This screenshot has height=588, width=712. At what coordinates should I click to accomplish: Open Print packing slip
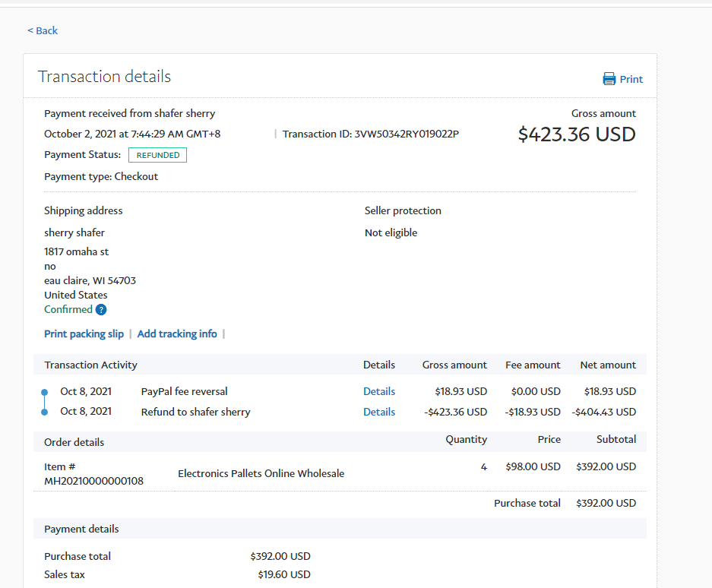pyautogui.click(x=84, y=334)
